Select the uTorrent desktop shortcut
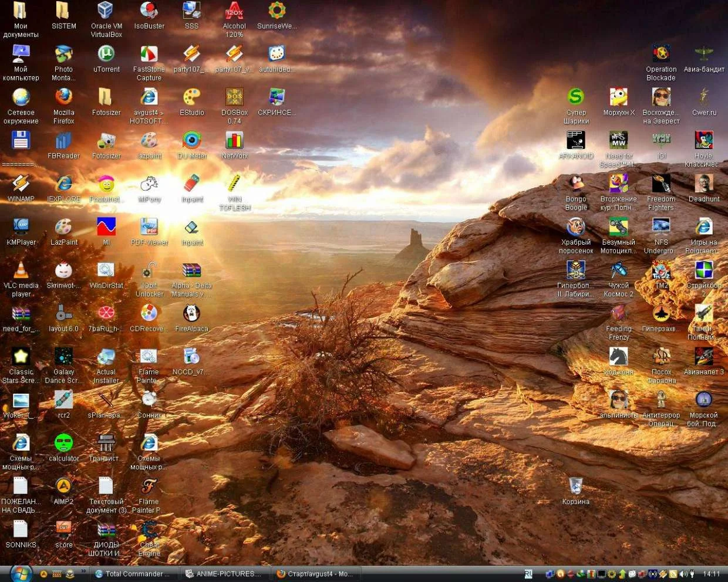 (106, 59)
